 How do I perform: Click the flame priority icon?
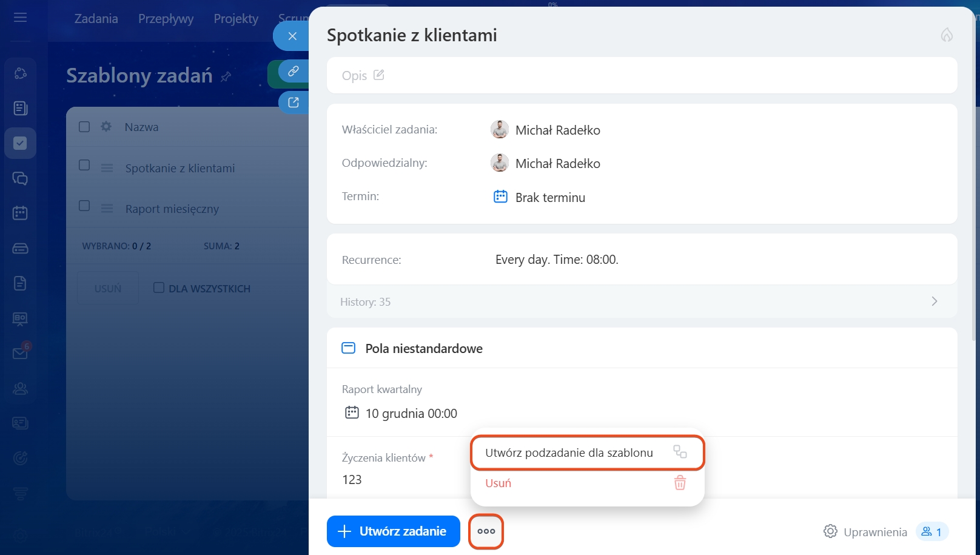946,35
